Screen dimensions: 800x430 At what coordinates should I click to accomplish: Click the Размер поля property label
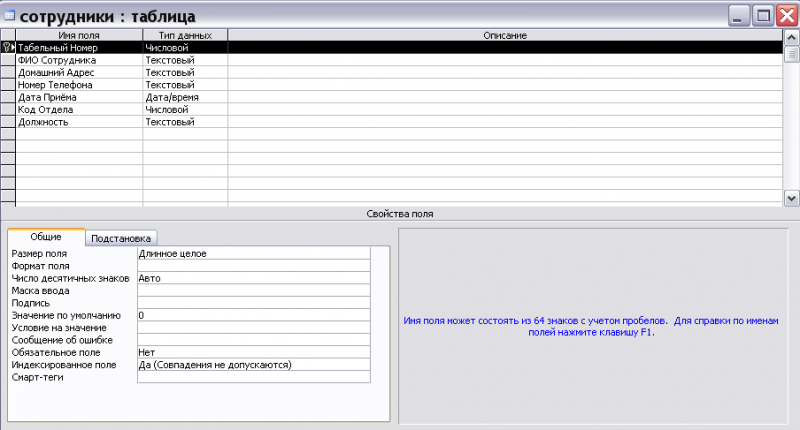pos(39,254)
